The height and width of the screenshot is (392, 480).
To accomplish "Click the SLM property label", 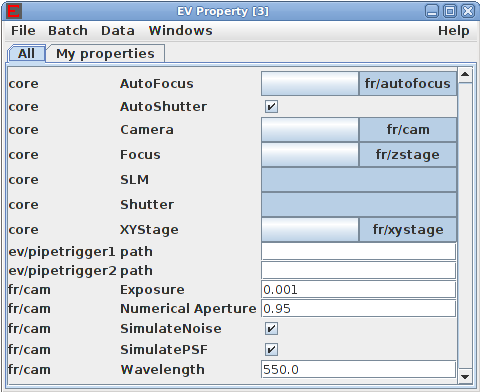I will tap(134, 180).
